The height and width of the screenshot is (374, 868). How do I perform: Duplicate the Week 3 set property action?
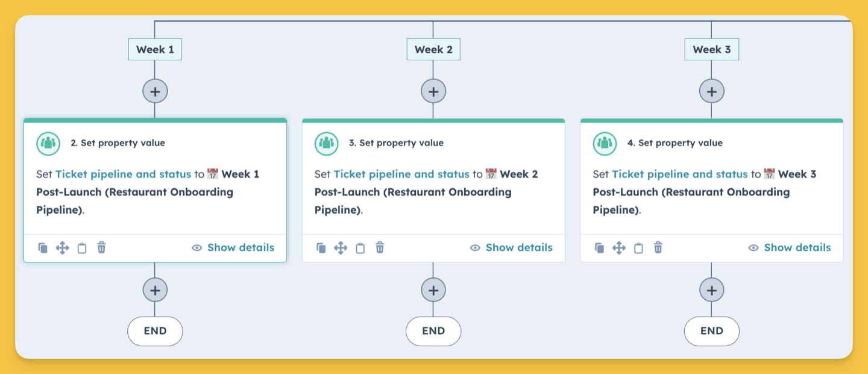(x=599, y=248)
